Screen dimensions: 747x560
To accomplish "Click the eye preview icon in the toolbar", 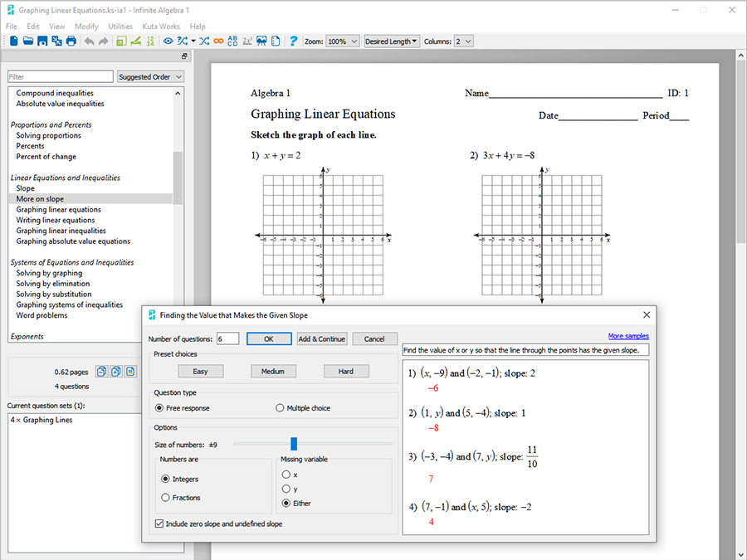I will (168, 41).
